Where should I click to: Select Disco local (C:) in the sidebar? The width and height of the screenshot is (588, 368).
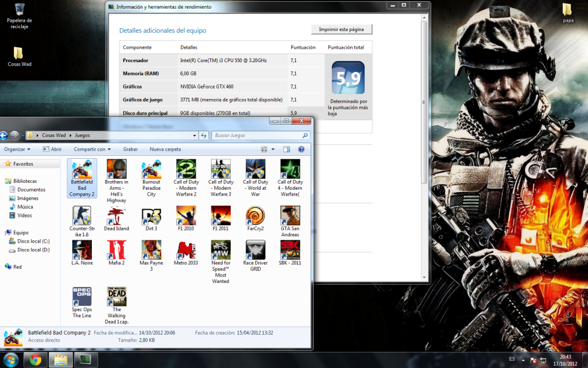[x=33, y=241]
